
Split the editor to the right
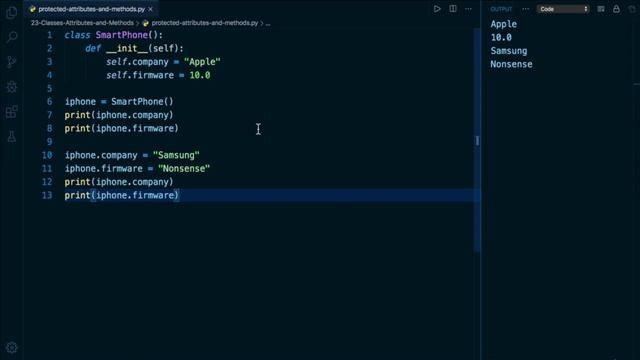pos(453,9)
